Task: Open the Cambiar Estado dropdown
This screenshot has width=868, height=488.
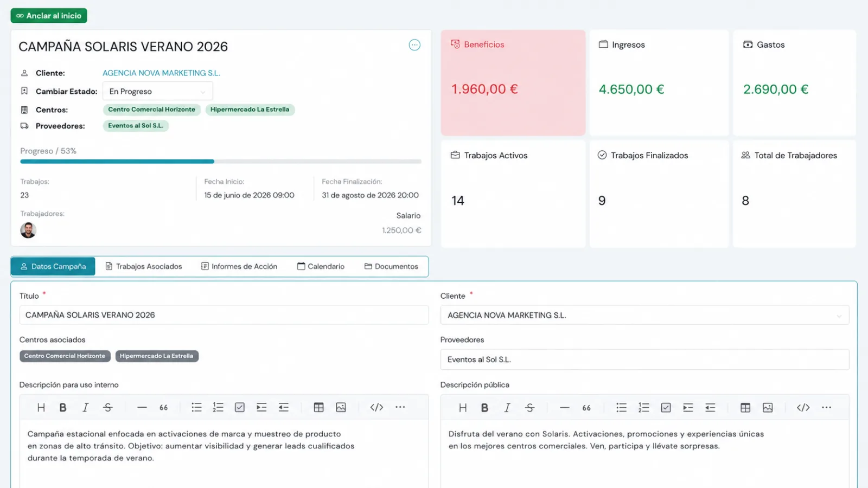Action: (x=157, y=91)
